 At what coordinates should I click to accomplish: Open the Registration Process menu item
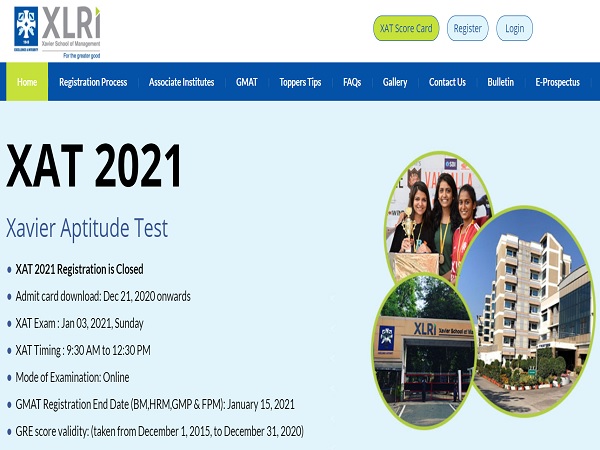pos(93,82)
